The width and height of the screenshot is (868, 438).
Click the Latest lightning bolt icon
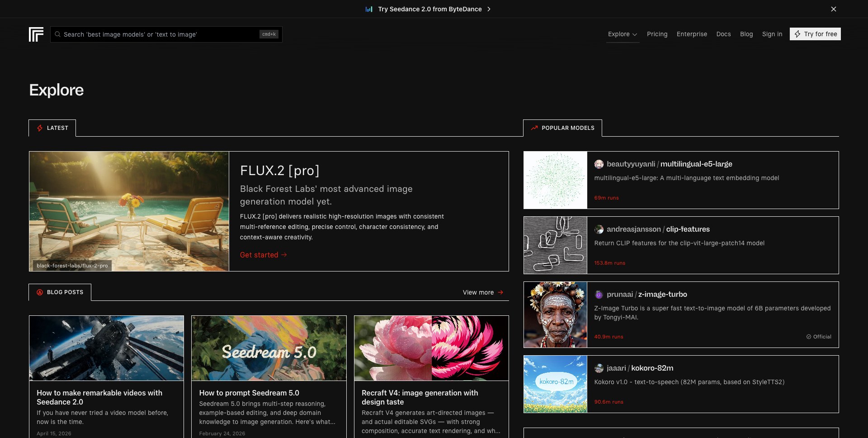coord(40,128)
